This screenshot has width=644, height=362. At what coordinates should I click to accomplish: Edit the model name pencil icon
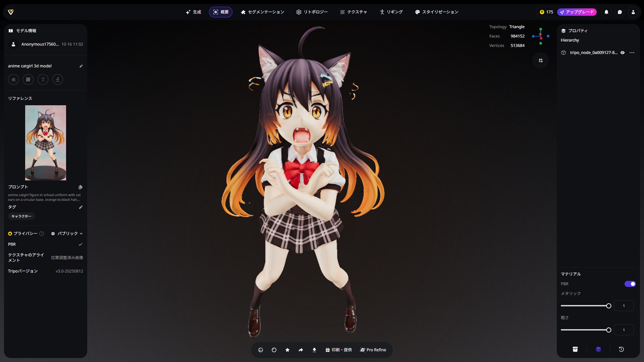[x=81, y=66]
